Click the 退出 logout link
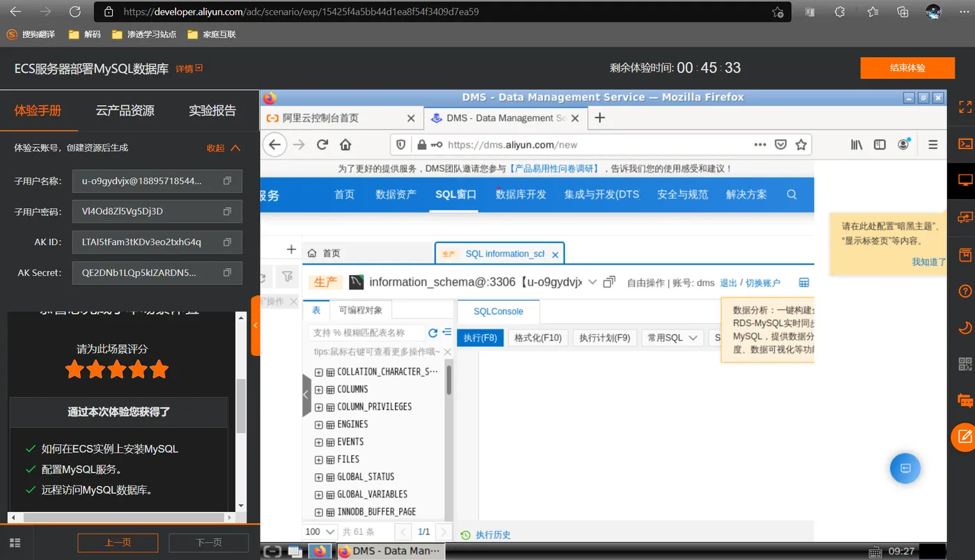The width and height of the screenshot is (975, 560). point(728,283)
